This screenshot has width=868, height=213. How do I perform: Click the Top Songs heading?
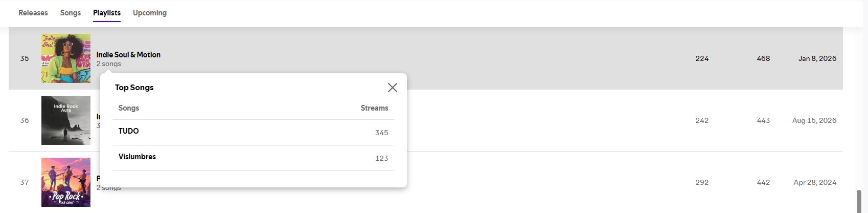coord(134,88)
